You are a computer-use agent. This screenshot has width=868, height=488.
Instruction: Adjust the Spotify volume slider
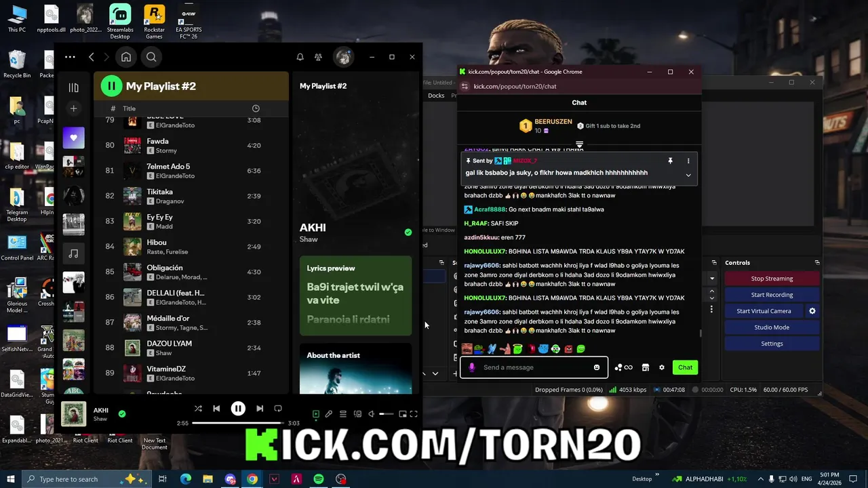pos(386,414)
